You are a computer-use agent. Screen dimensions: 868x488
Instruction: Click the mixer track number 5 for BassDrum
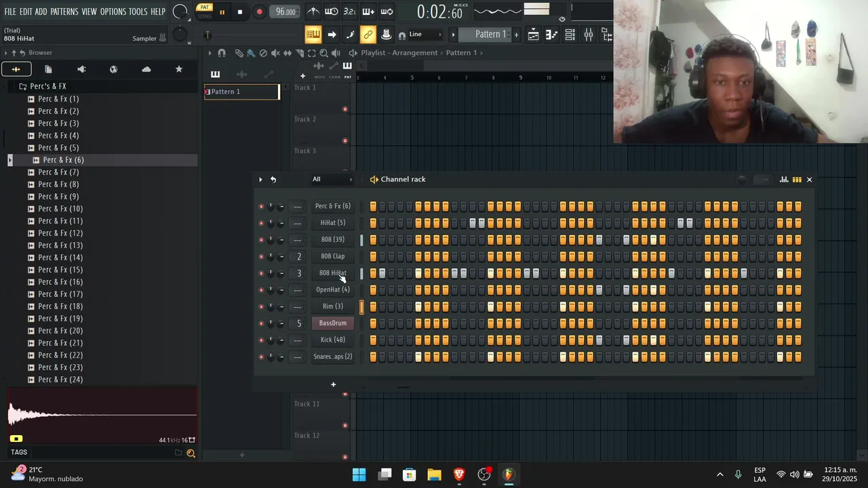click(x=298, y=323)
